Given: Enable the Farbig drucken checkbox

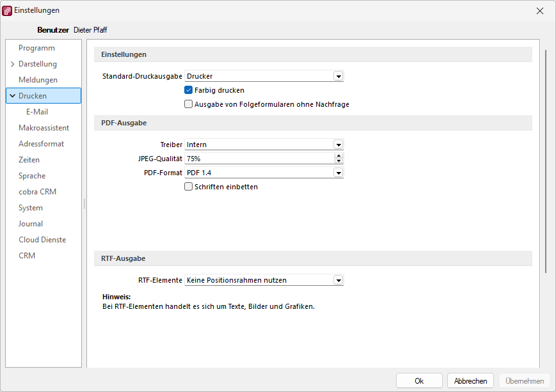Looking at the screenshot, I should click(x=188, y=90).
